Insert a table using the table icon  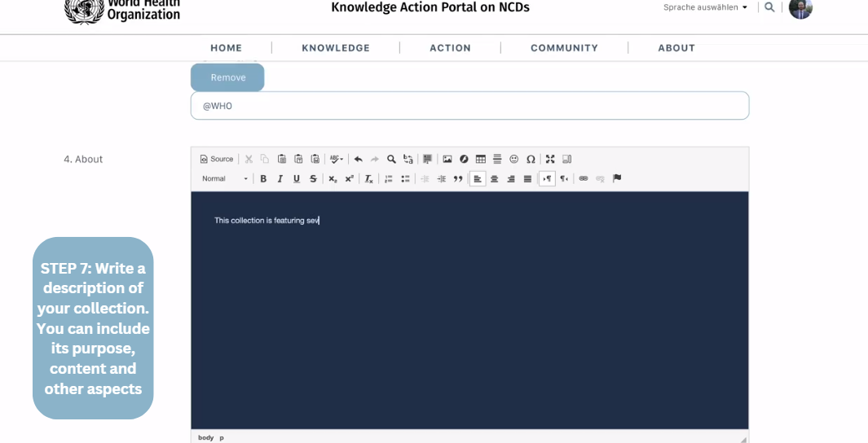[481, 160]
